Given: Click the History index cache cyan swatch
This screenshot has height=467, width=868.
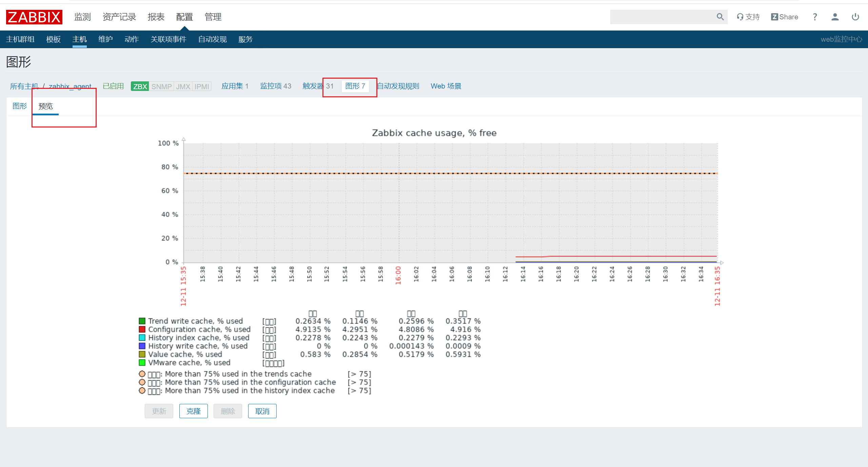Looking at the screenshot, I should (142, 337).
